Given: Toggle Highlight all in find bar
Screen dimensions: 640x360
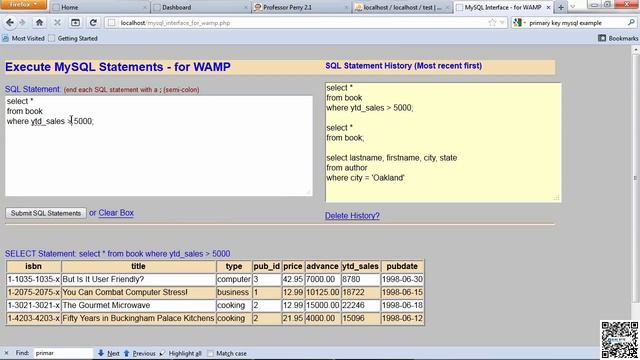Looking at the screenshot, I should coord(180,353).
